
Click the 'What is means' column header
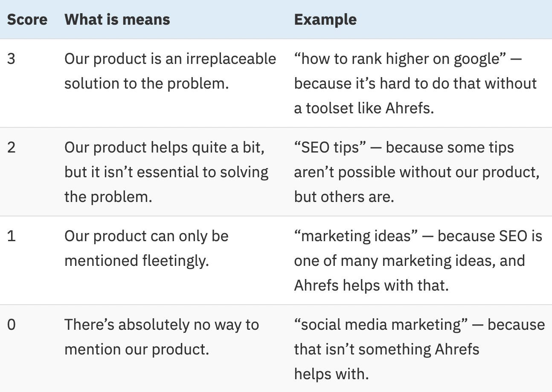coord(117,20)
